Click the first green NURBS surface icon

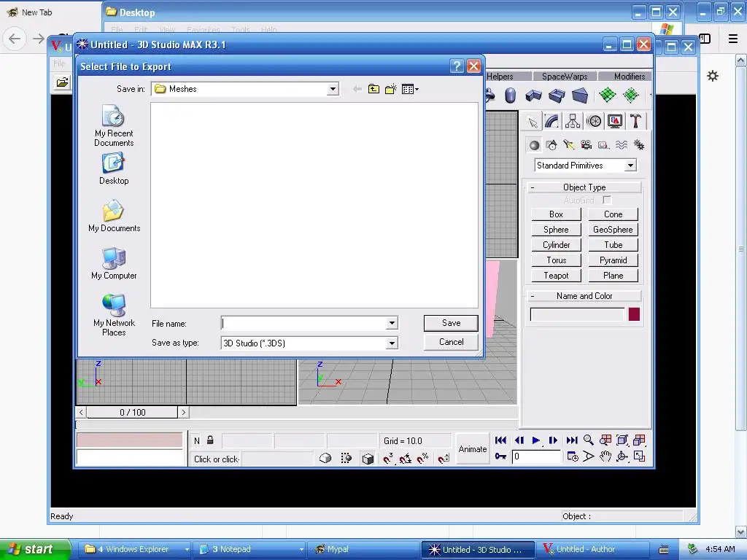608,95
